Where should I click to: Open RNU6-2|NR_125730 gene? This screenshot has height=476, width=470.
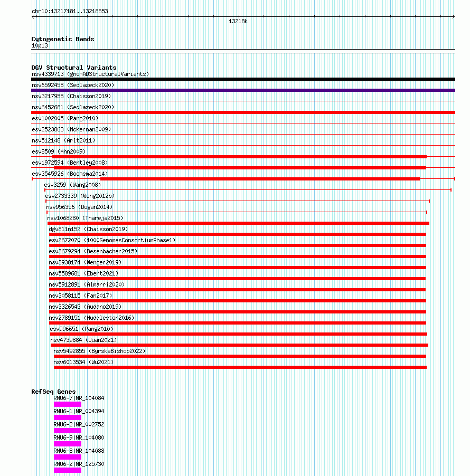tap(79, 464)
